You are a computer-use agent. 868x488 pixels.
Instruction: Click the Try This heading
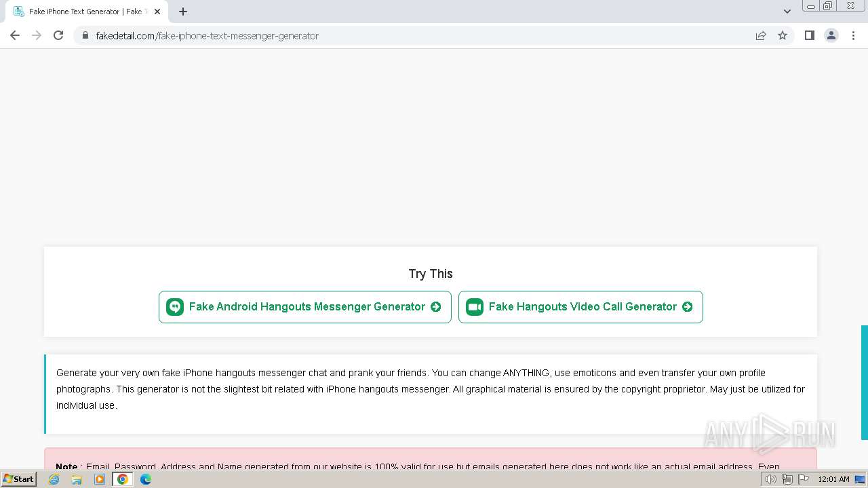431,274
